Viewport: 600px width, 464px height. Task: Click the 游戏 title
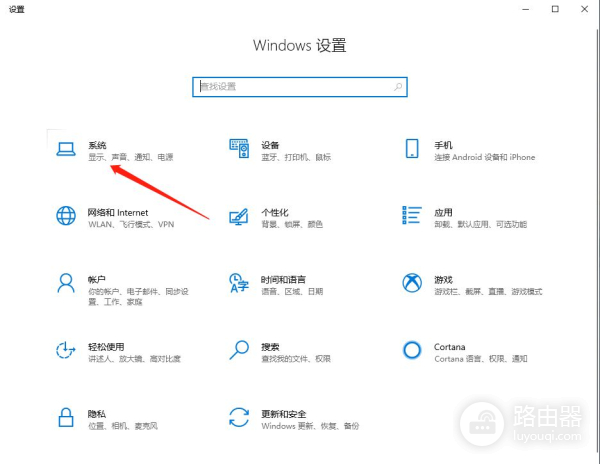point(443,280)
